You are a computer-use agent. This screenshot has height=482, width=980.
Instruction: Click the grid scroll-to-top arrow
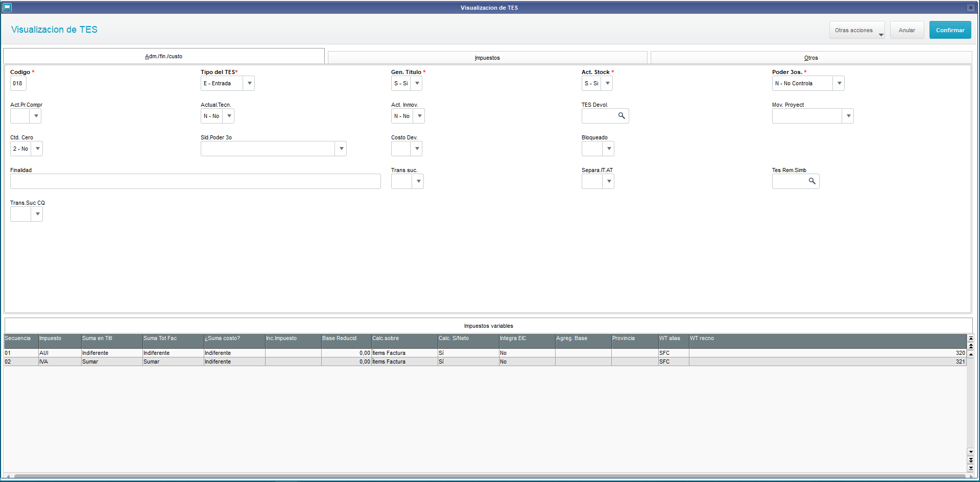pos(970,338)
